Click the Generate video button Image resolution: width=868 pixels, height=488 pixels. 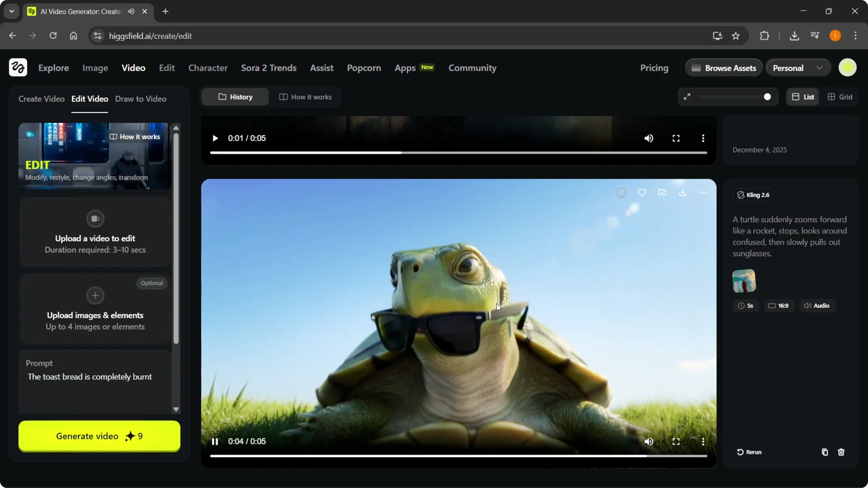tap(99, 436)
